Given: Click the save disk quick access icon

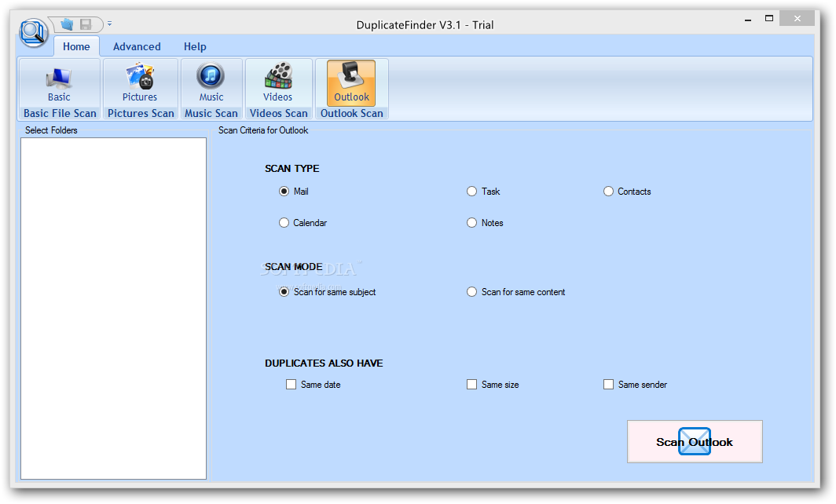Looking at the screenshot, I should pyautogui.click(x=86, y=24).
